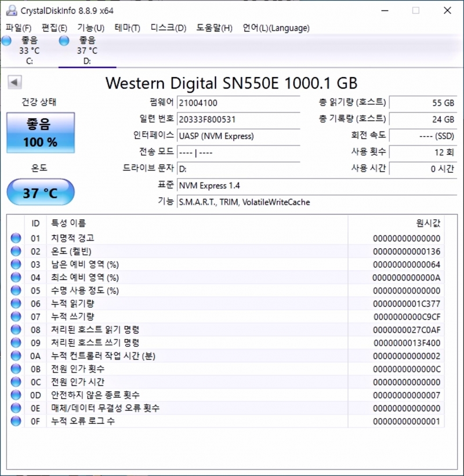Click raw value 0000000000136 for temperature
The image size is (464, 476).
407,252
